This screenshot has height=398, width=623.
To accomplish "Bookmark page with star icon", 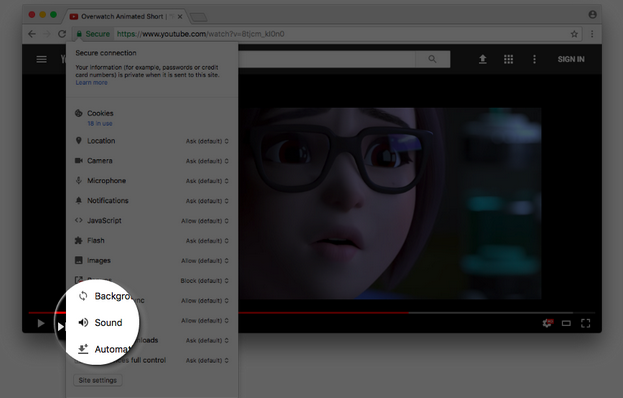I will point(574,34).
